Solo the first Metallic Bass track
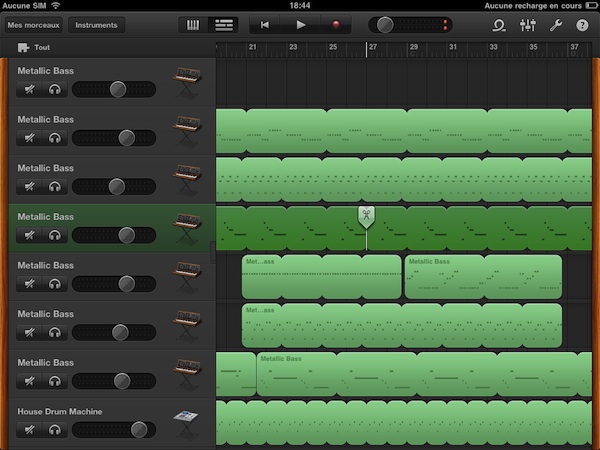 (55, 90)
